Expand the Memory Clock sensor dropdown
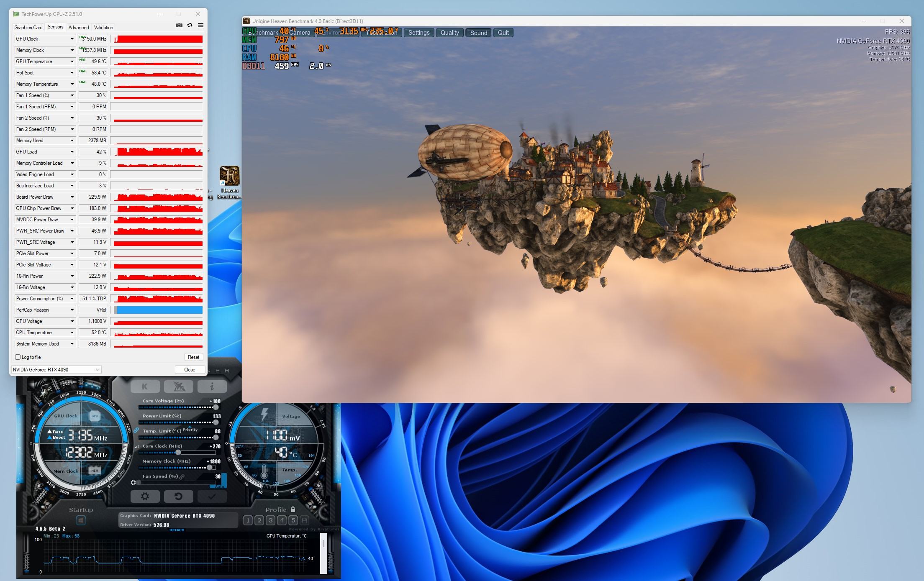 (x=72, y=50)
